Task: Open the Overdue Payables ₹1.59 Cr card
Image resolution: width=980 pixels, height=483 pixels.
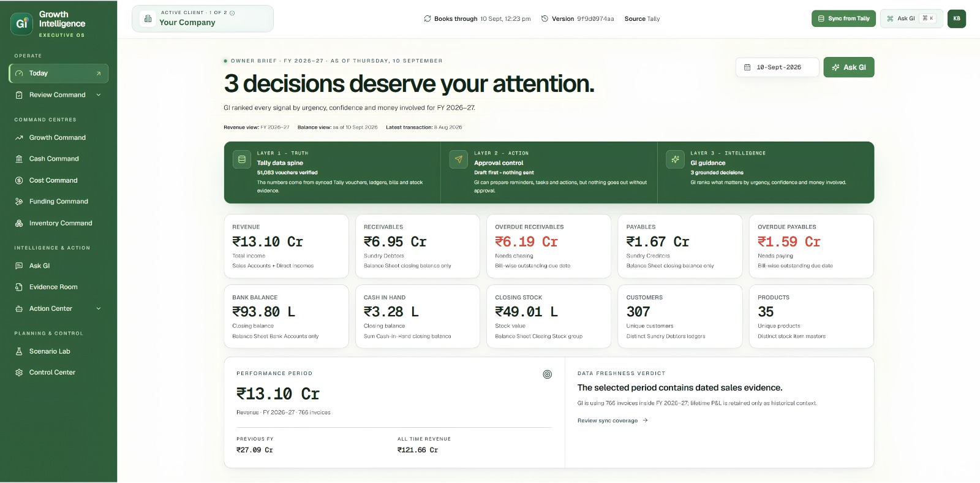Action: click(x=812, y=246)
